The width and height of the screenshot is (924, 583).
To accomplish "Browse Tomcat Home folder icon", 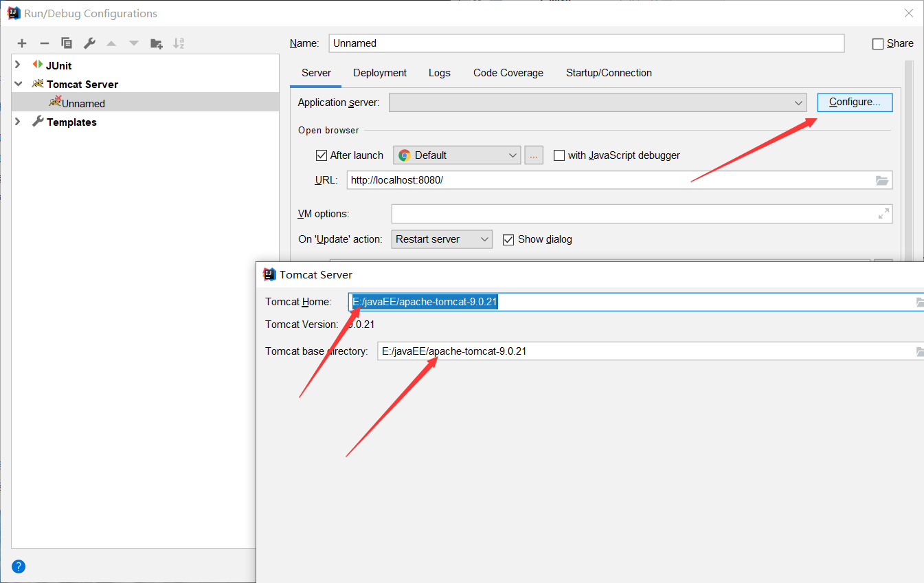I will 920,302.
